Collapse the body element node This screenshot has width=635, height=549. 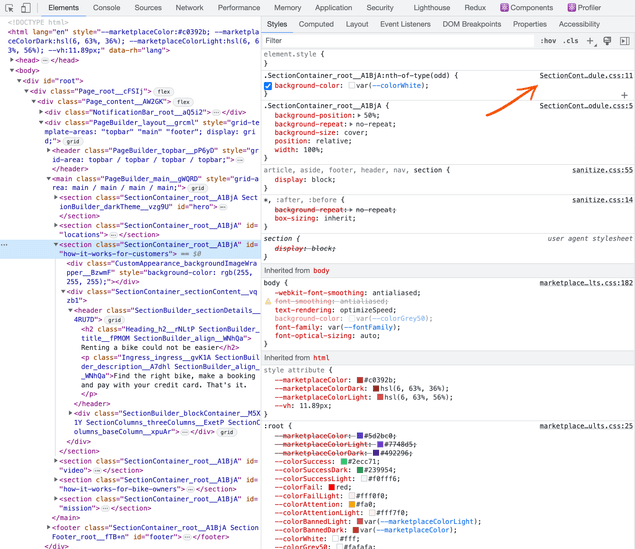tap(10, 70)
